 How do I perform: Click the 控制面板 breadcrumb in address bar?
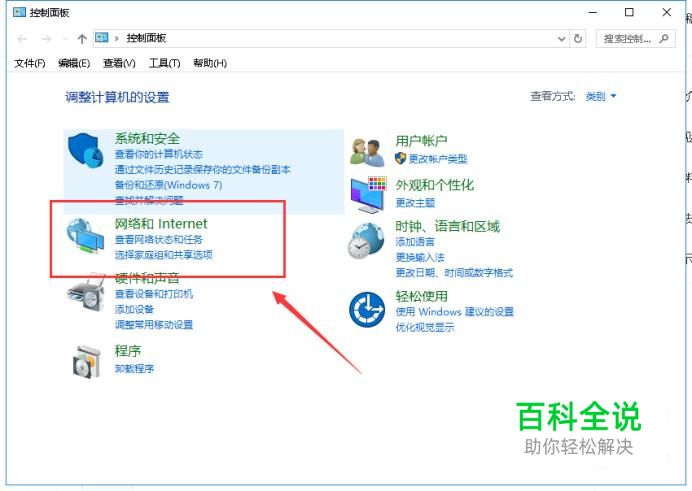(147, 38)
